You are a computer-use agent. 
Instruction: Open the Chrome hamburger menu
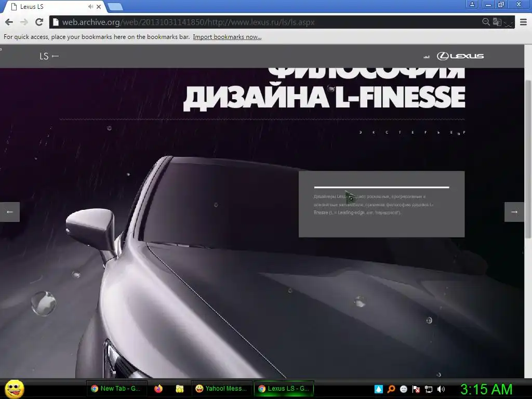tap(523, 22)
